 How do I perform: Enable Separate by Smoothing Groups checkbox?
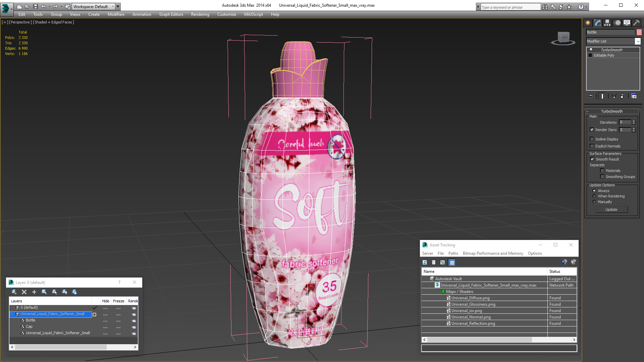[x=602, y=177]
